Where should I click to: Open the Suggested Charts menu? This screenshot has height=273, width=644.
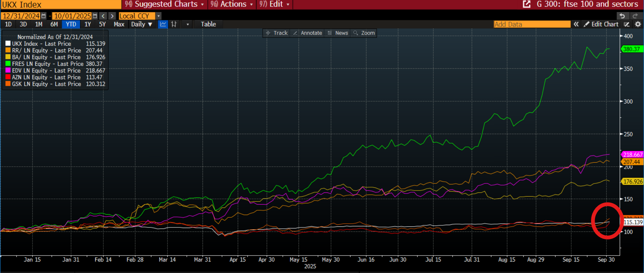[x=164, y=4]
